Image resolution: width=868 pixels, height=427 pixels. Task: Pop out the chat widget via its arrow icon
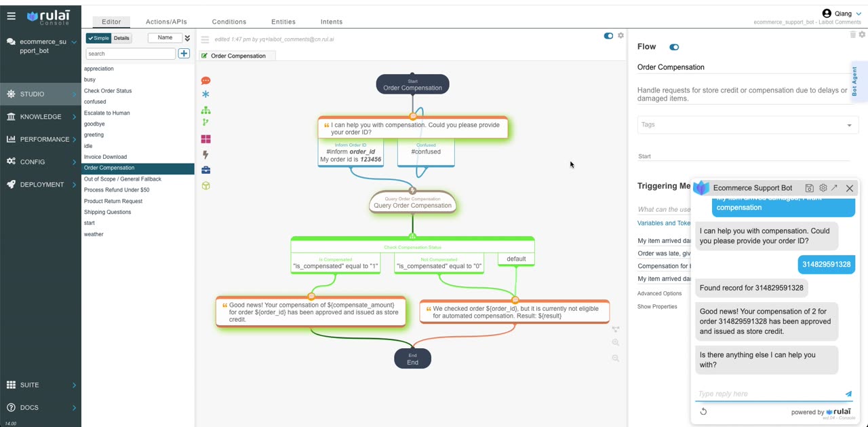pos(835,188)
